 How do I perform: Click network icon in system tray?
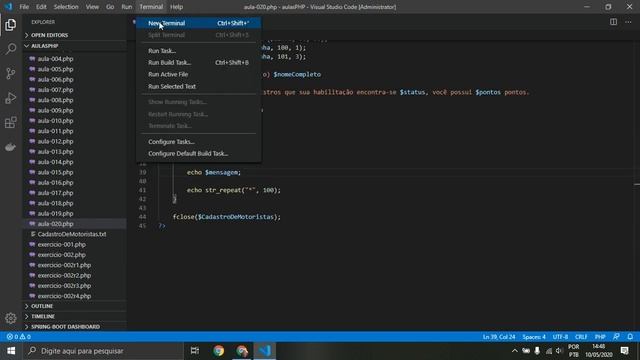549,351
